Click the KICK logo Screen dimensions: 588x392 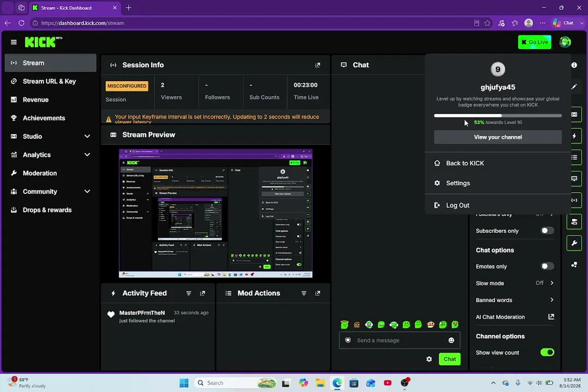tap(43, 42)
